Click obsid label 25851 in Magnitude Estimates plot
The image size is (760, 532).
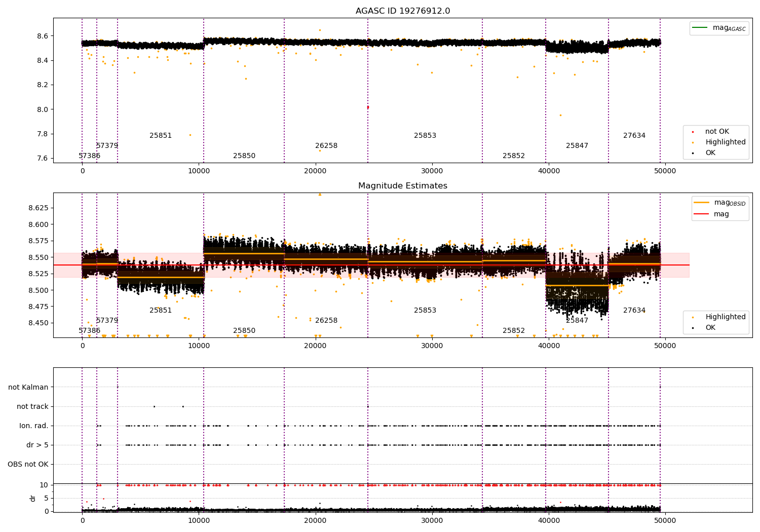click(x=161, y=311)
